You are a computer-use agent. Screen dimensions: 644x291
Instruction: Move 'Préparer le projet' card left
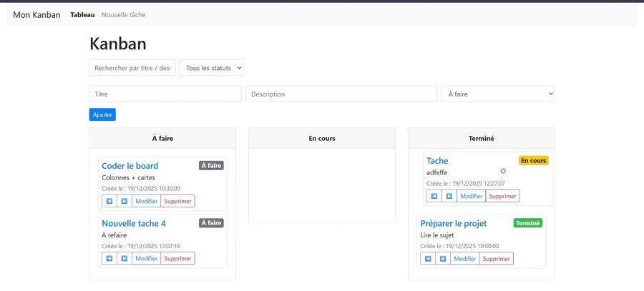428,259
